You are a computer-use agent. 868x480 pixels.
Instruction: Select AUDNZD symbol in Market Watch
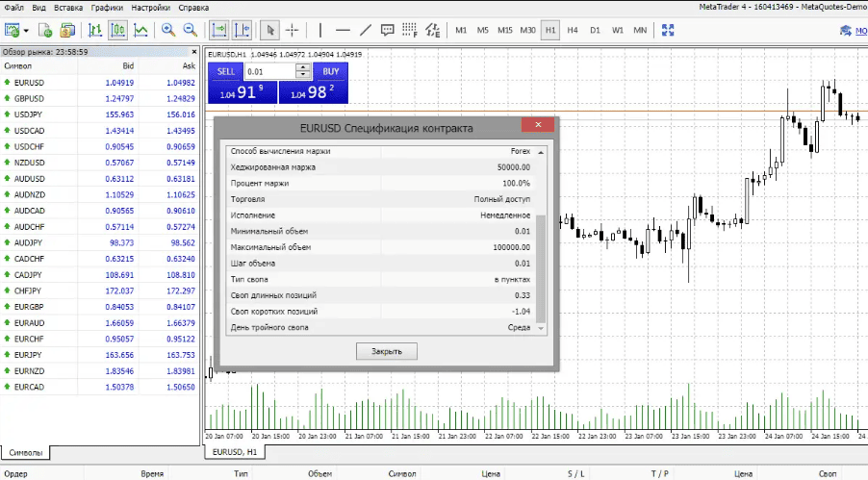29,195
